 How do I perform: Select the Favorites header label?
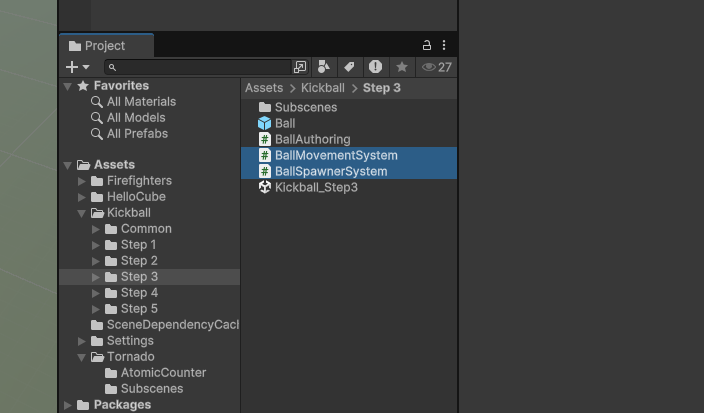click(x=121, y=86)
